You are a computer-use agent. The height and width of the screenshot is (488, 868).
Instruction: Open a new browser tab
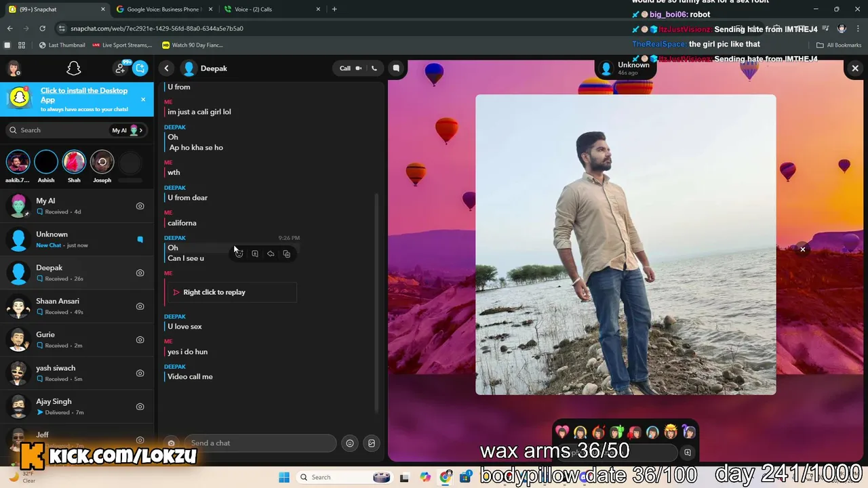[334, 9]
